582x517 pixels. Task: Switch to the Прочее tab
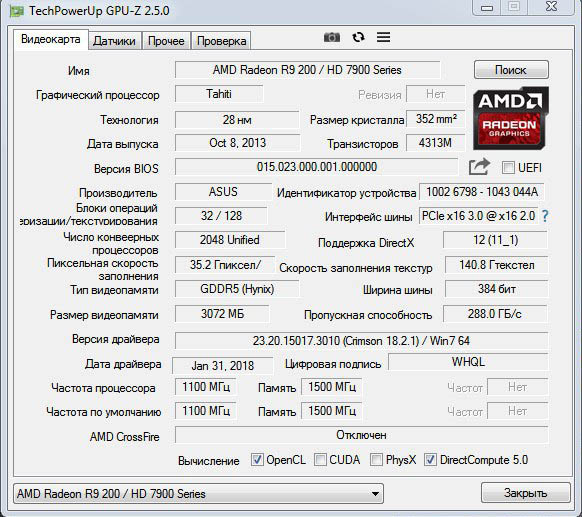point(166,41)
